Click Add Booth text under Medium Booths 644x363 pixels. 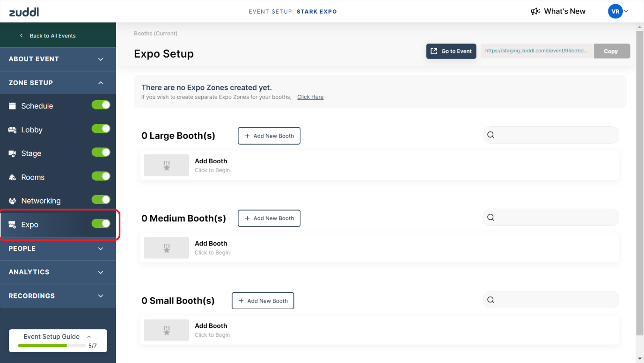[x=211, y=243]
